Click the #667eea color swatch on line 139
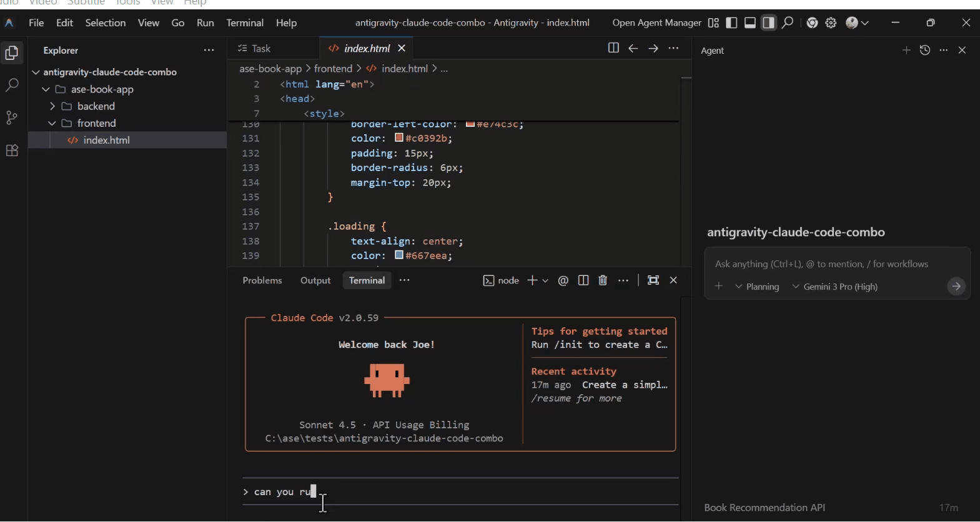This screenshot has width=980, height=522. coord(400,255)
